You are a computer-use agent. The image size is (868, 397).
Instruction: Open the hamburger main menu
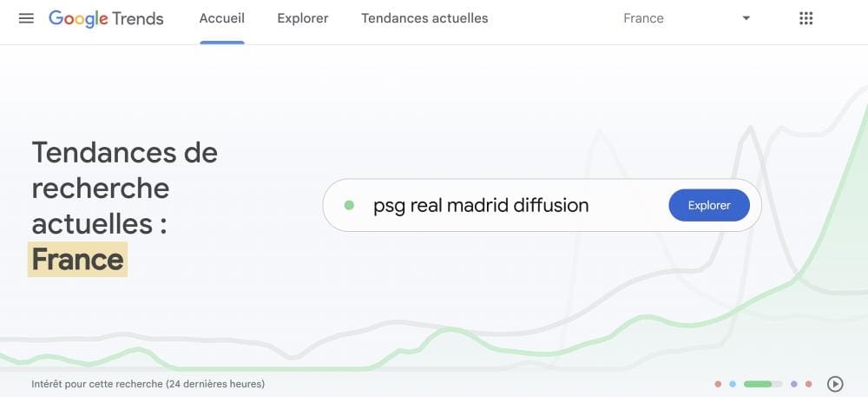click(26, 18)
